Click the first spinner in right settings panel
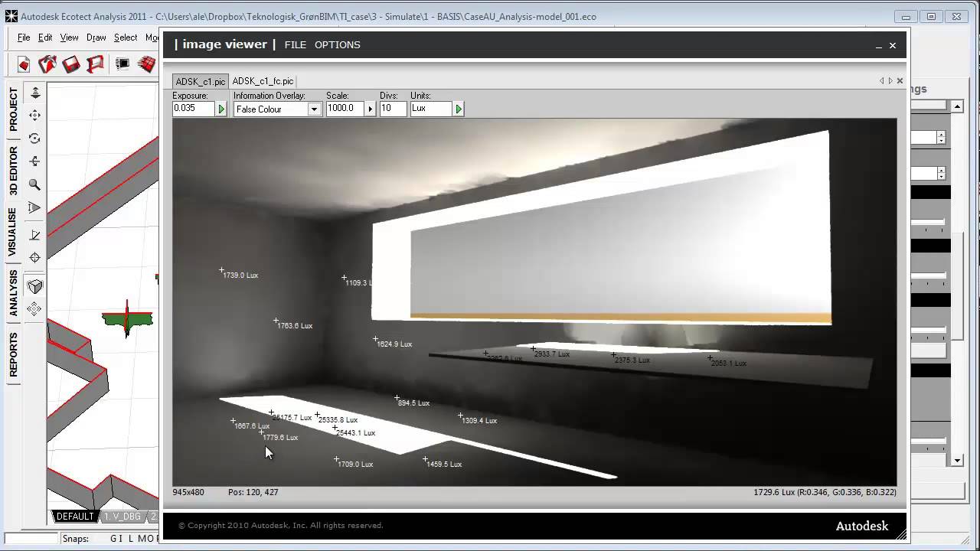Image resolution: width=980 pixels, height=551 pixels. (x=941, y=137)
